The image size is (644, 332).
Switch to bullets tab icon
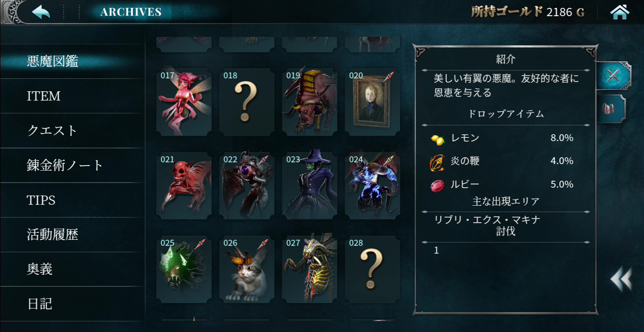(x=611, y=109)
